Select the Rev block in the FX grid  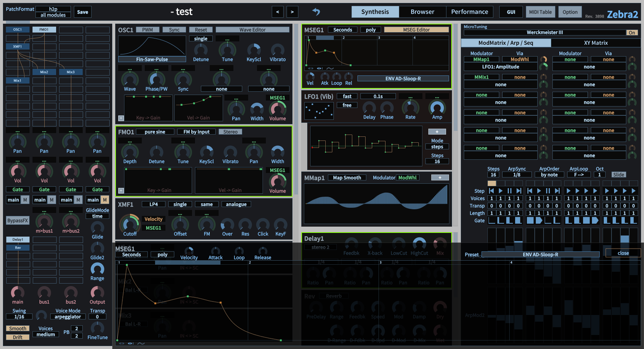[x=17, y=248]
